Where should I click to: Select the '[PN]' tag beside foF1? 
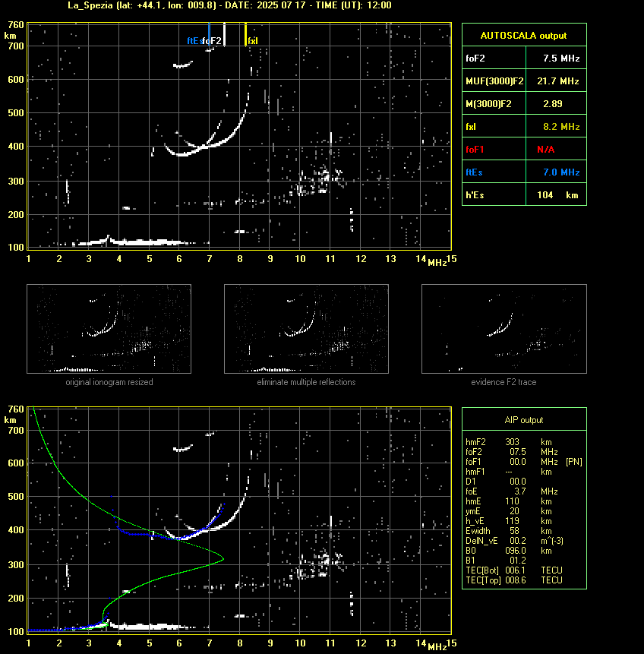(574, 462)
